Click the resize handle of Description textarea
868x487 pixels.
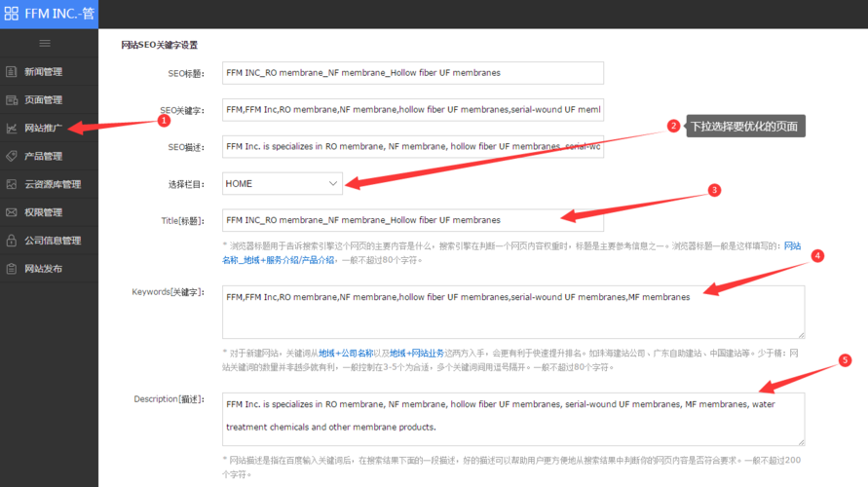click(801, 442)
